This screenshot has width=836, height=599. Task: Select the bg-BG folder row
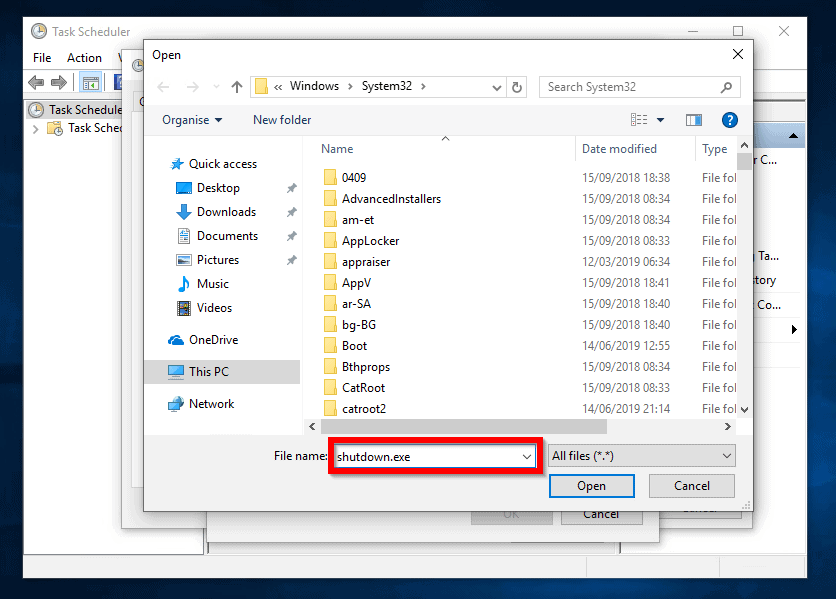click(528, 325)
